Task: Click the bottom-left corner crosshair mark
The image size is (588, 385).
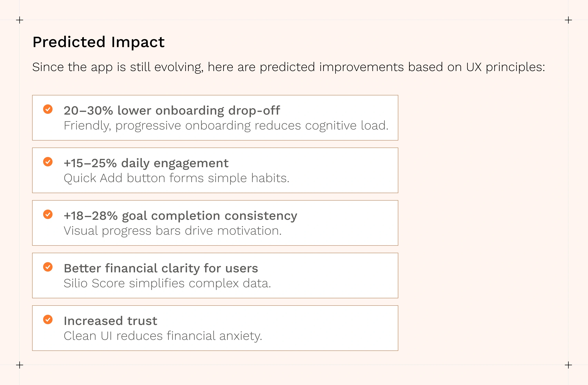Action: coord(20,365)
